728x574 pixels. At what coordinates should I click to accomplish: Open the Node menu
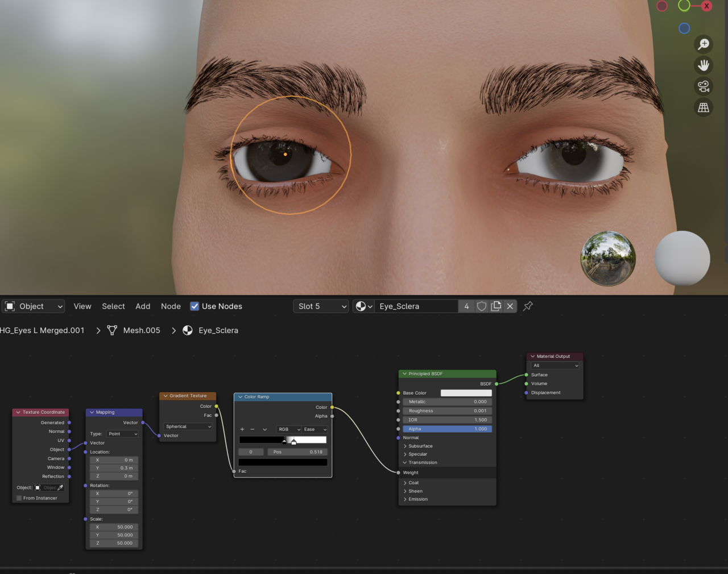tap(171, 306)
